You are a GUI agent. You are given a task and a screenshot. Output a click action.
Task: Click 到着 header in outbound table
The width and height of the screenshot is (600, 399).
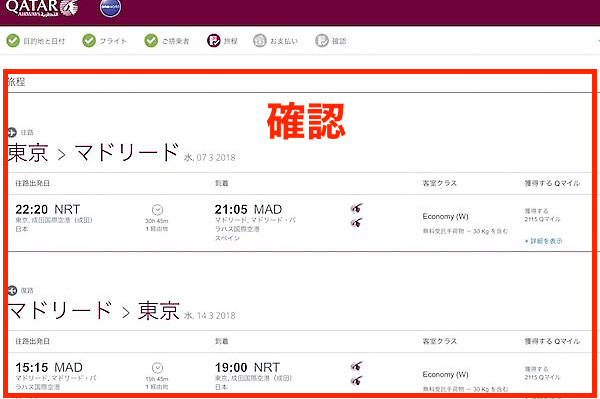(222, 183)
